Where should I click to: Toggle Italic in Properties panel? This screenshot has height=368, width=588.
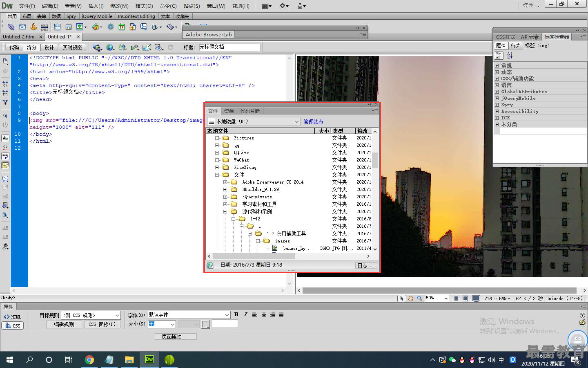click(x=245, y=314)
